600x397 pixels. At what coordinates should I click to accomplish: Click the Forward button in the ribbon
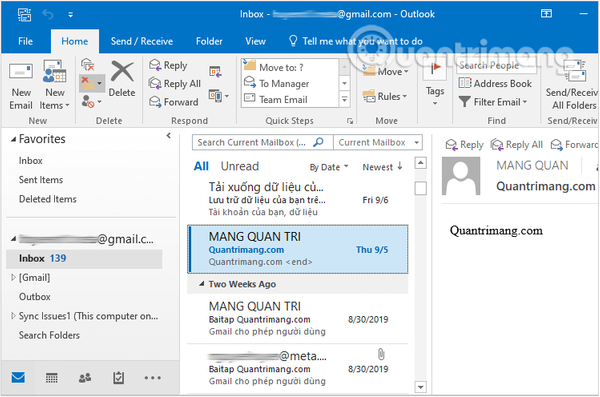[x=173, y=102]
